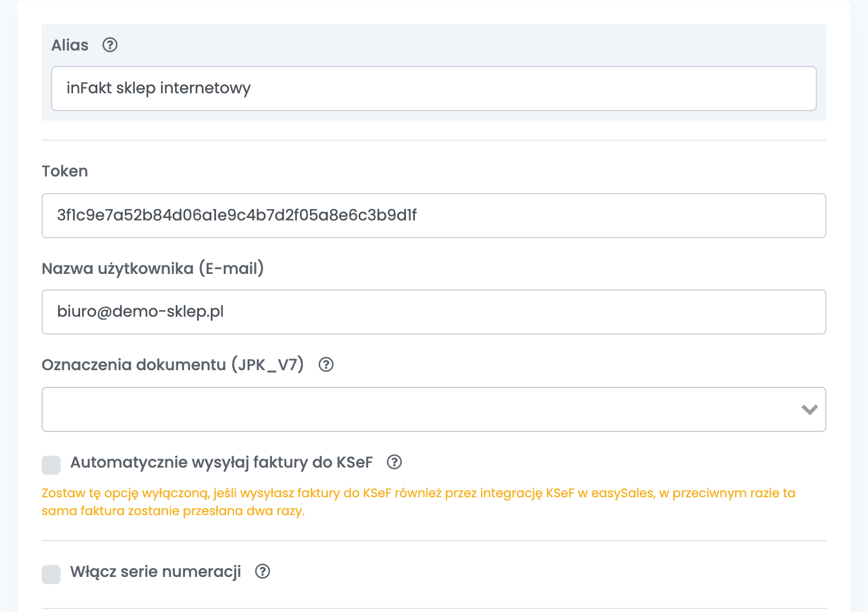Click the dropdown chevron arrow for JPK_V7
Viewport: 868px width, 612px height.
tap(810, 409)
